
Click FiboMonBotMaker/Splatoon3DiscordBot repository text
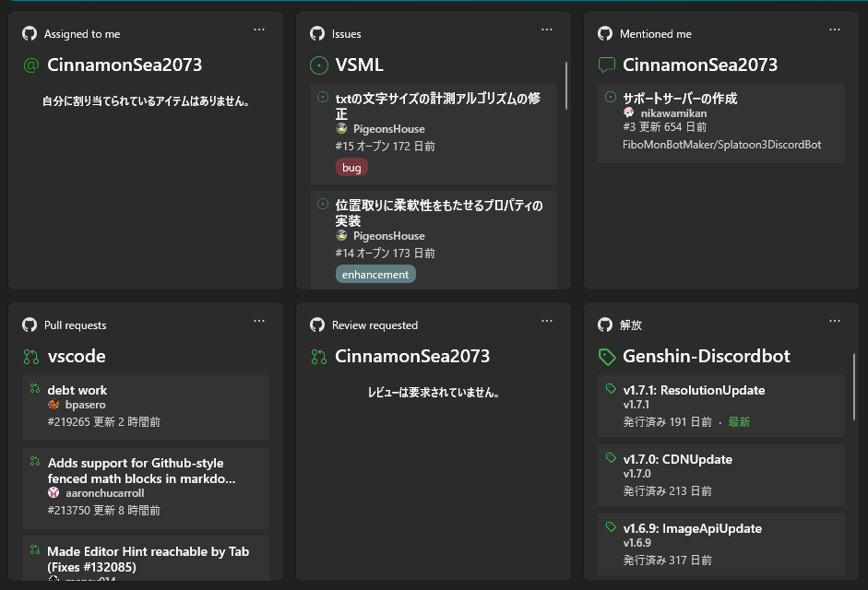[x=722, y=145]
